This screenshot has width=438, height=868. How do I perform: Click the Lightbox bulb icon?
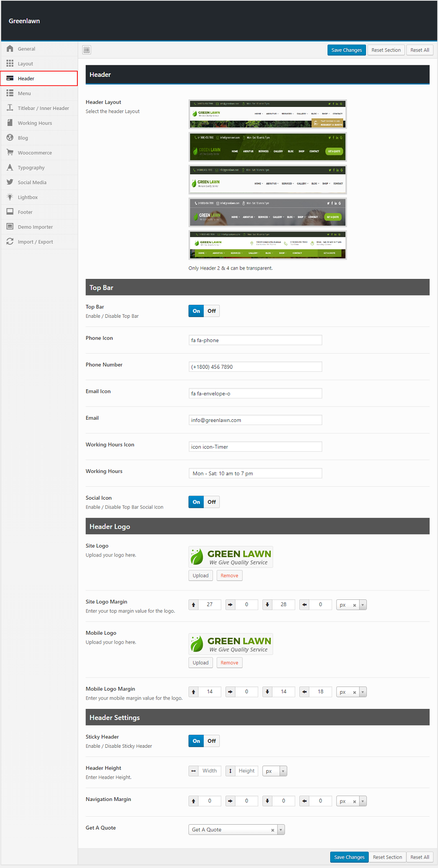point(10,197)
